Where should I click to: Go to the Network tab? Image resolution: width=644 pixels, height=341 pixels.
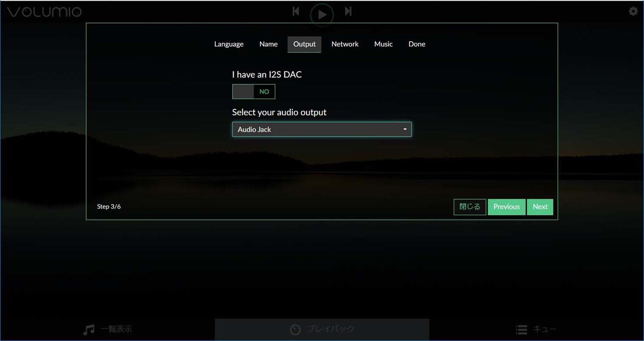click(345, 44)
